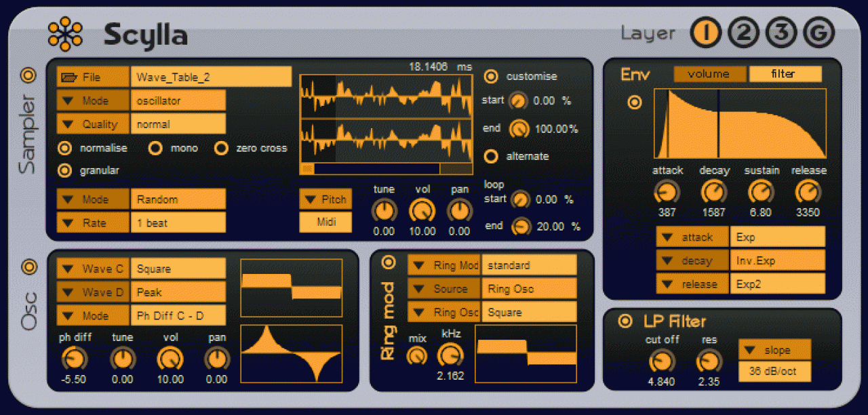Click the Wave_Table_2 file name field

coord(211,77)
